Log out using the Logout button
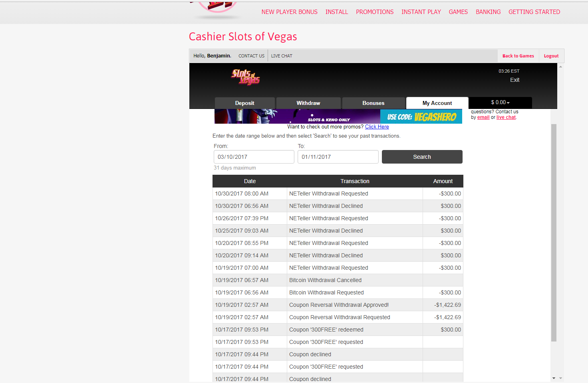Viewport: 588px width, 383px height. pyautogui.click(x=551, y=56)
